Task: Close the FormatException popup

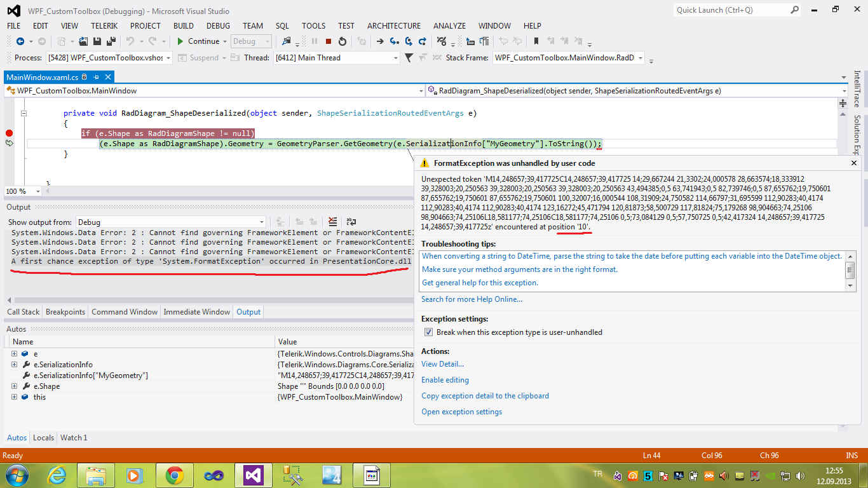Action: pos(854,163)
